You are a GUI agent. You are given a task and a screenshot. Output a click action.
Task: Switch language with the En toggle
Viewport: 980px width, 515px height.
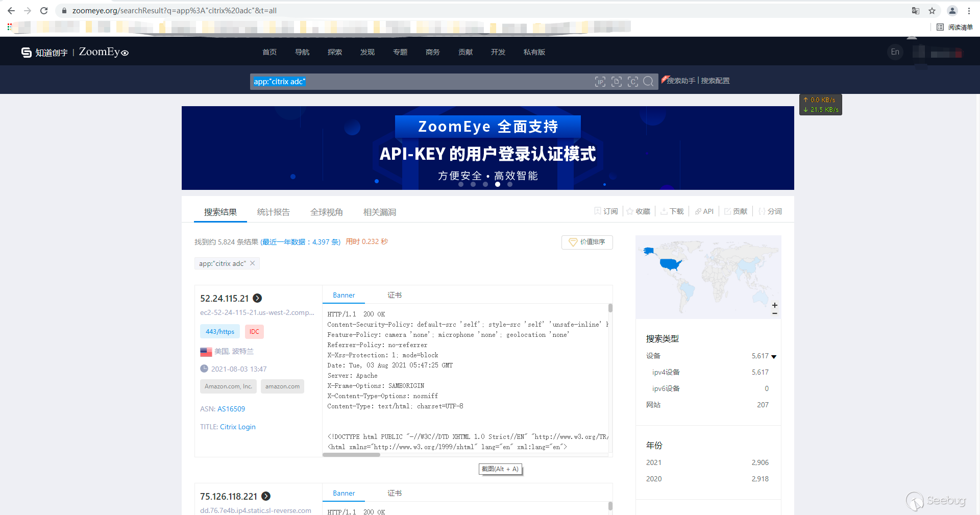pos(895,52)
